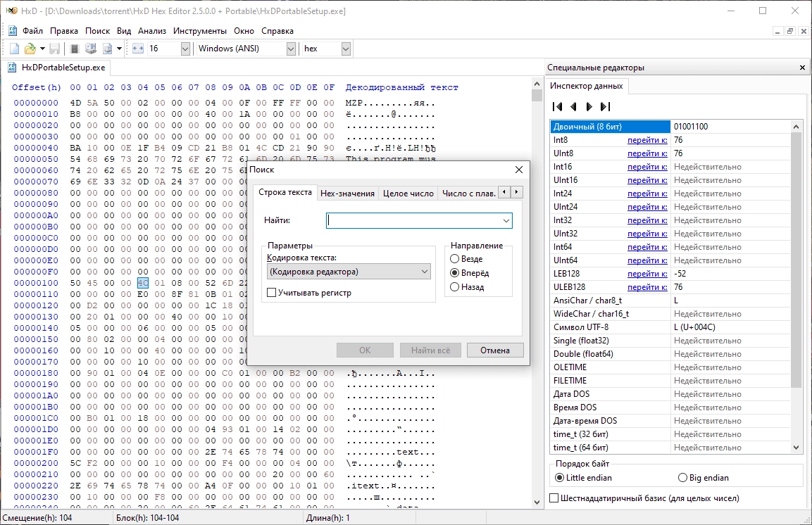Open the Инструменты menu

200,31
